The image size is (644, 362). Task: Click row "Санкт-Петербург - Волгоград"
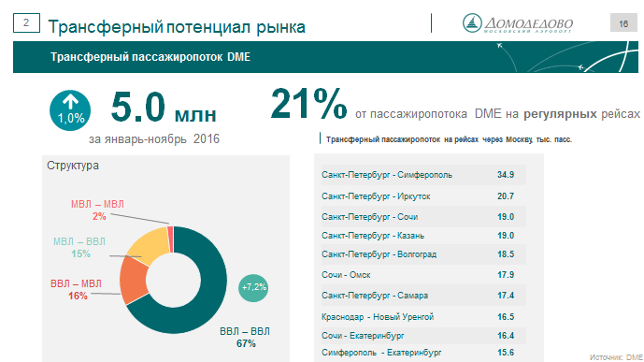423,254
